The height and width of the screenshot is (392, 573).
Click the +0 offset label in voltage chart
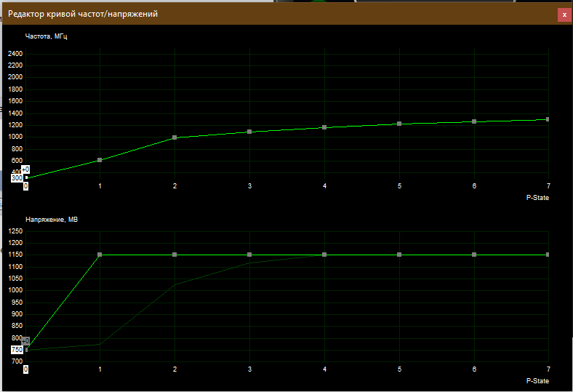tap(25, 341)
